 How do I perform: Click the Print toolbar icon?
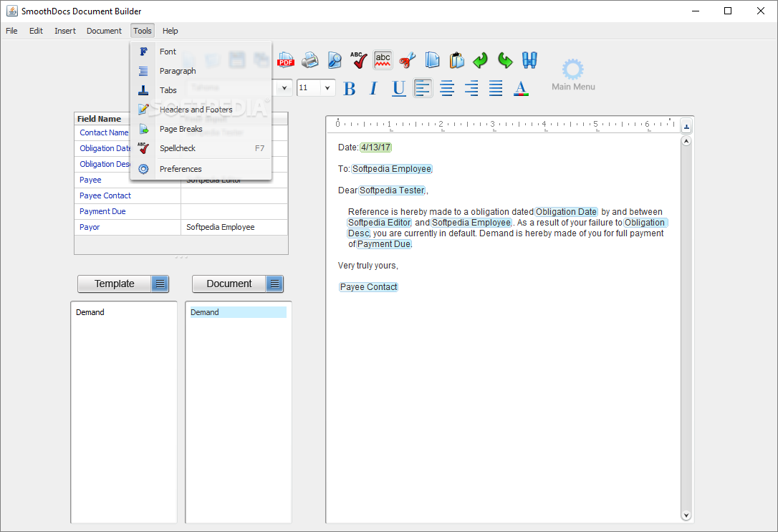click(310, 60)
